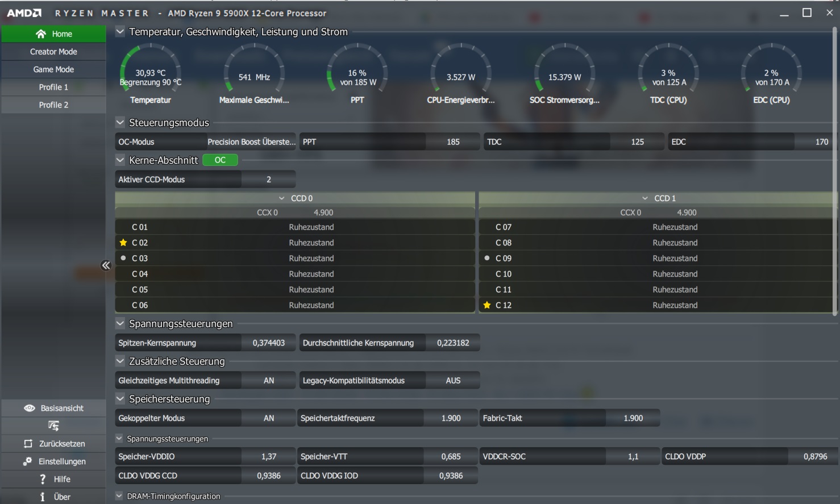This screenshot has width=840, height=504.
Task: Collapse the Temperatur, Geschwindigkeit section chevron
Action: (x=120, y=32)
